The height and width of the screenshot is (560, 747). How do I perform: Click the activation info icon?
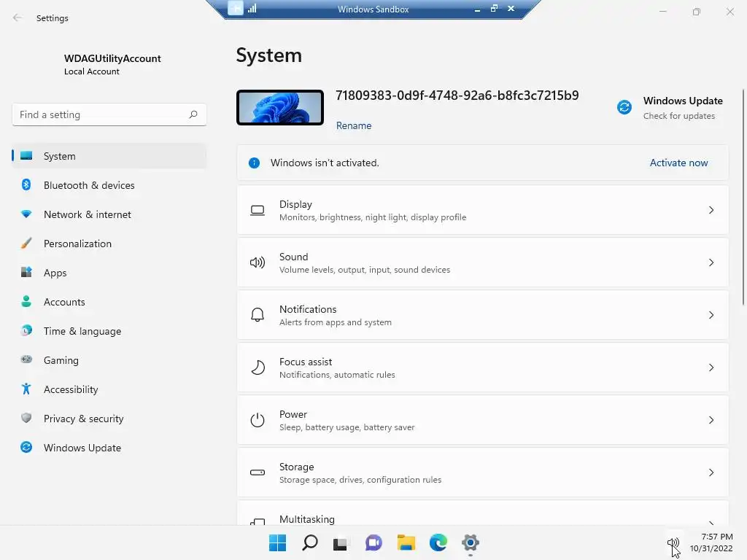point(254,163)
